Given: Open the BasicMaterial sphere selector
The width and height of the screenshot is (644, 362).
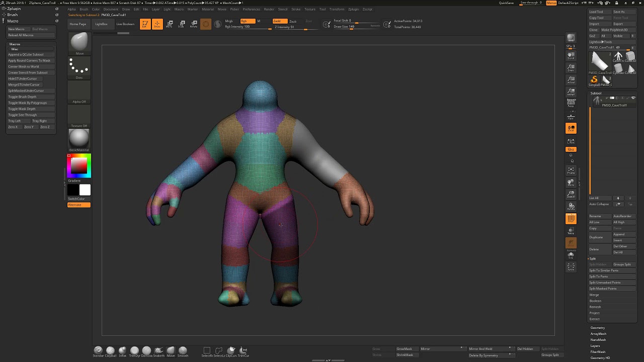Looking at the screenshot, I should click(79, 140).
